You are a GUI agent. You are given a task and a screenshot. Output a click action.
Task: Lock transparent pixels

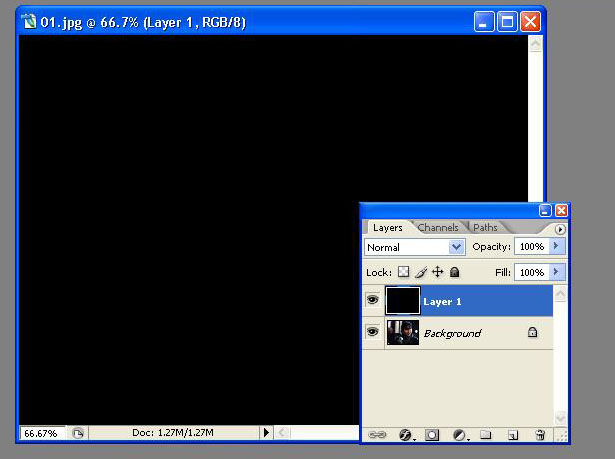click(403, 271)
